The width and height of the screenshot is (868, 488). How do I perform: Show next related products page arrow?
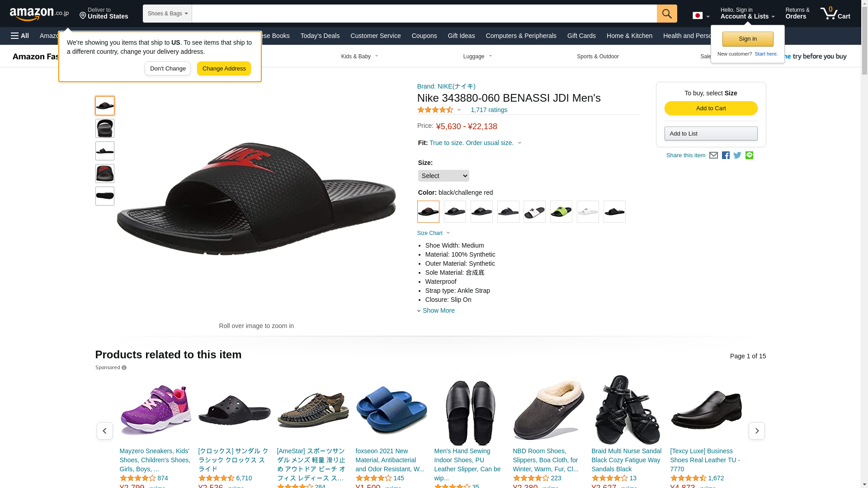point(756,431)
